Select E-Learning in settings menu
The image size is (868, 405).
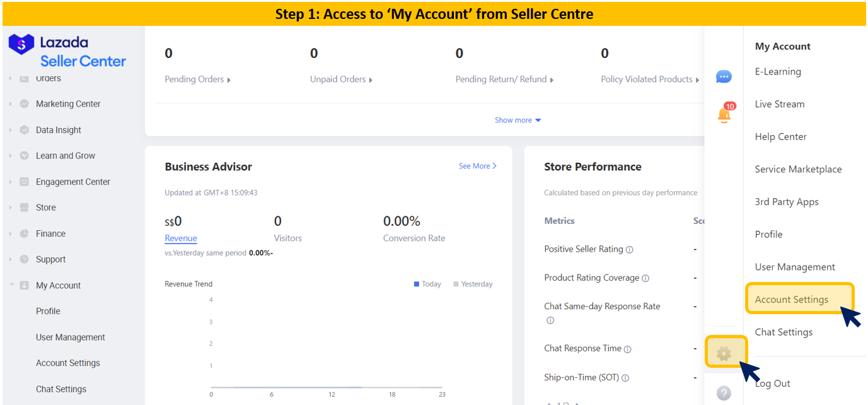click(x=778, y=71)
